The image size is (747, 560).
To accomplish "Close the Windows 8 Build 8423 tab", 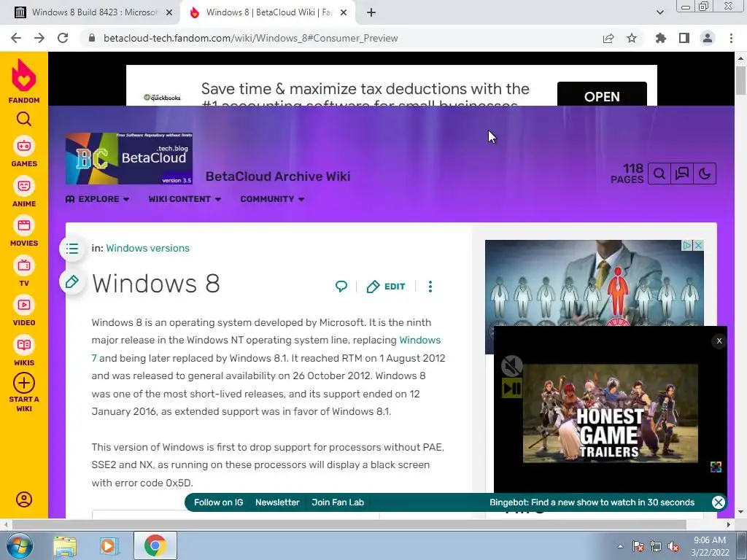I will pyautogui.click(x=169, y=13).
